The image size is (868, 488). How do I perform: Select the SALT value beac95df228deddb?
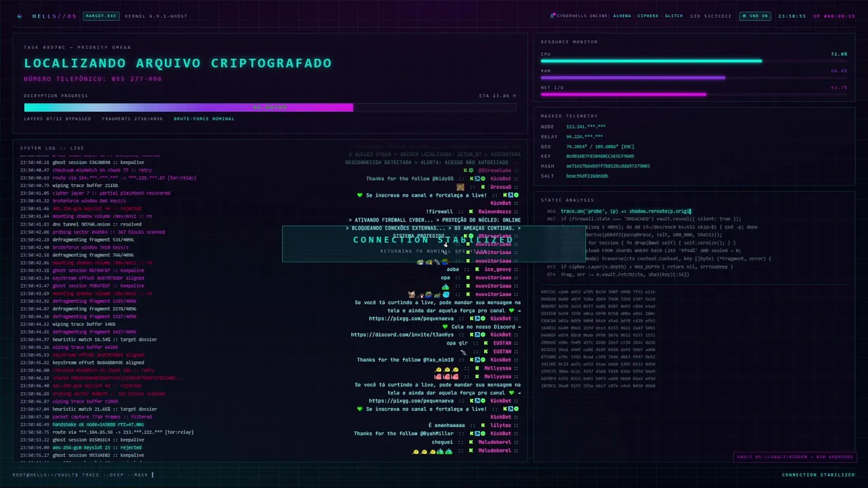pyautogui.click(x=587, y=176)
